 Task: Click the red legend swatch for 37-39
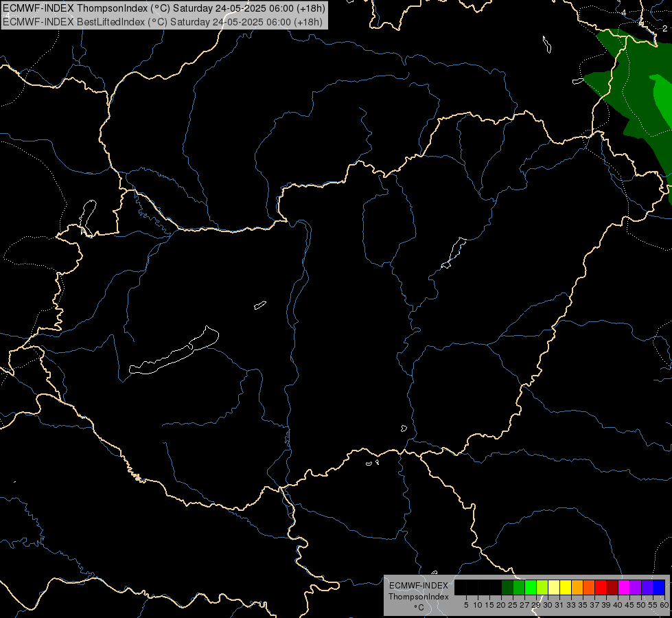[x=601, y=587]
